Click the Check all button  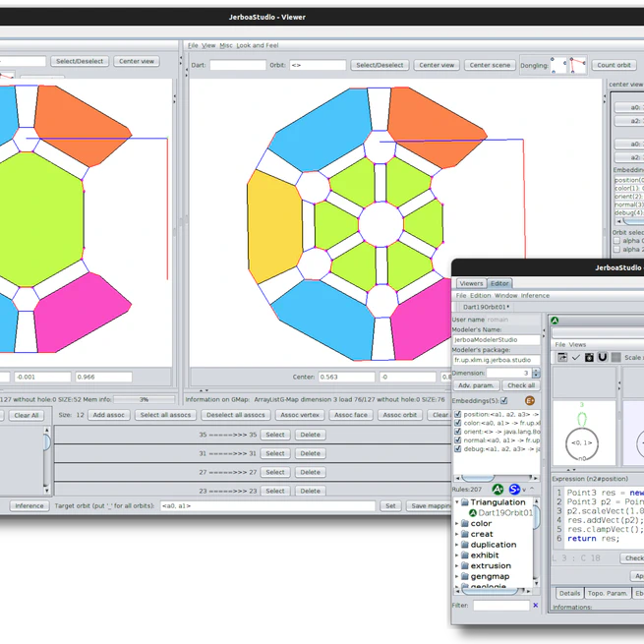click(521, 385)
